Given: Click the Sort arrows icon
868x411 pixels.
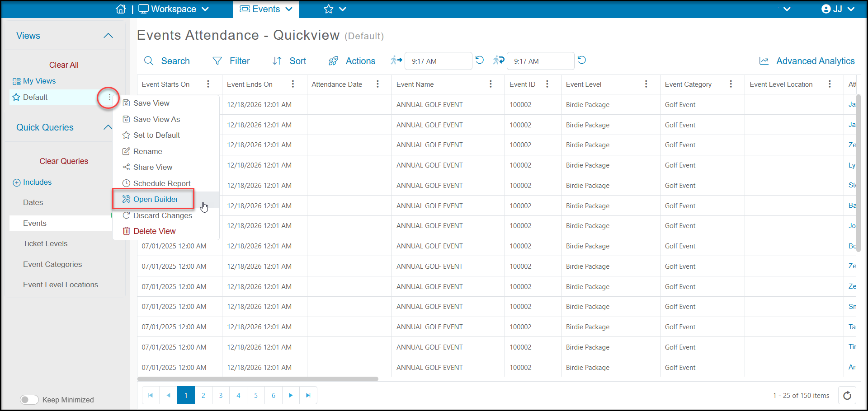Looking at the screenshot, I should [277, 61].
